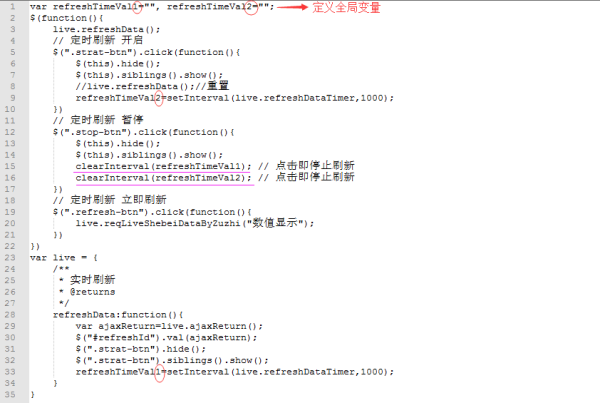Click the red arrow annotation on line 1
This screenshot has width=600, height=403.
(x=292, y=7)
